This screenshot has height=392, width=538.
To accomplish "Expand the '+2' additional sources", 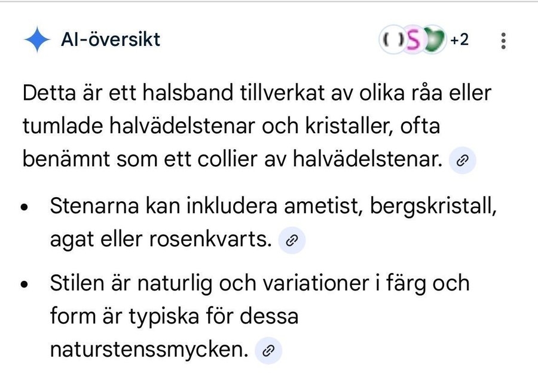I will coord(459,40).
